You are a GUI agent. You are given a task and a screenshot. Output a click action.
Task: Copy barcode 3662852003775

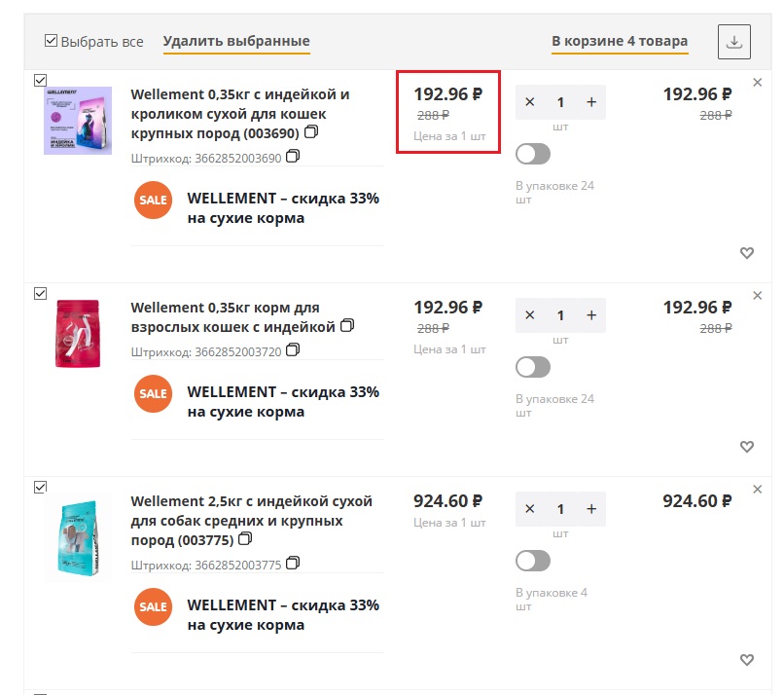coord(293,563)
